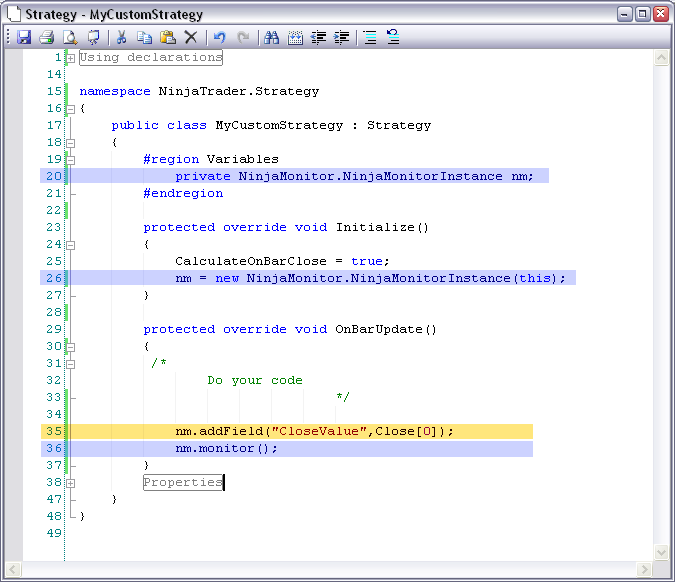675x582 pixels.
Task: Collapse the Variables region at line 19
Action: [x=71, y=160]
